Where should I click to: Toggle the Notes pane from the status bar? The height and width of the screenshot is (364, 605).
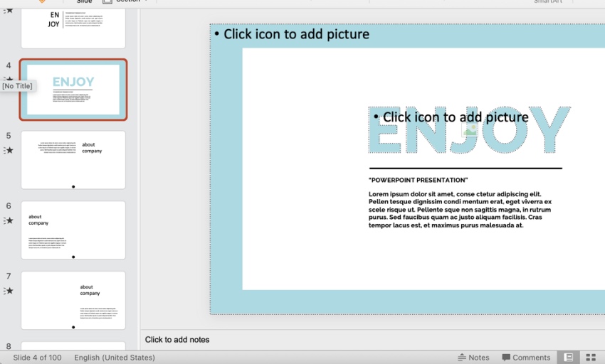coord(473,358)
